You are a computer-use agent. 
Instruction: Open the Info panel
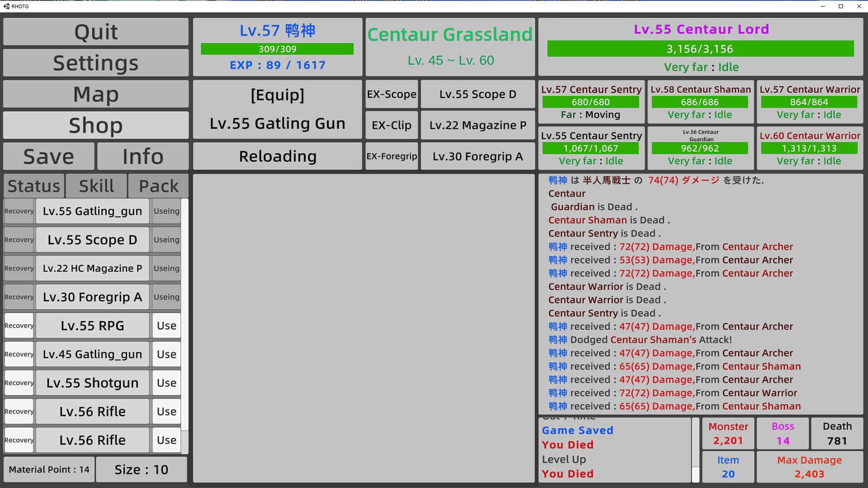(x=143, y=156)
